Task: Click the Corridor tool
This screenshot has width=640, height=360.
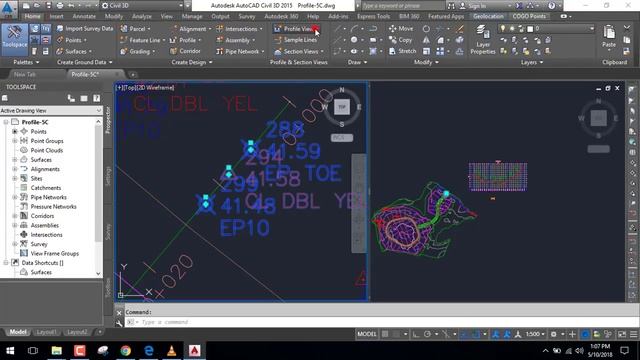Action: 186,51
